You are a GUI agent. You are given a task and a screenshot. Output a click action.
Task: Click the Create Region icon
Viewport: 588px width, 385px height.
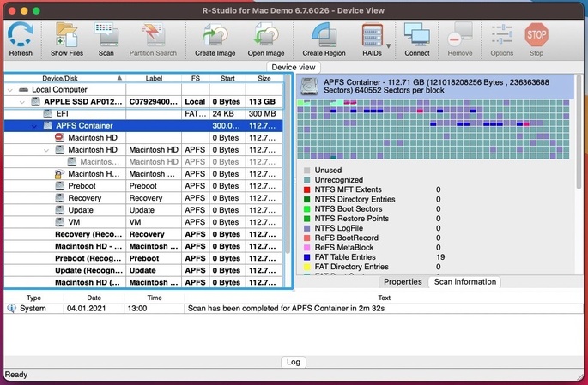pyautogui.click(x=324, y=34)
